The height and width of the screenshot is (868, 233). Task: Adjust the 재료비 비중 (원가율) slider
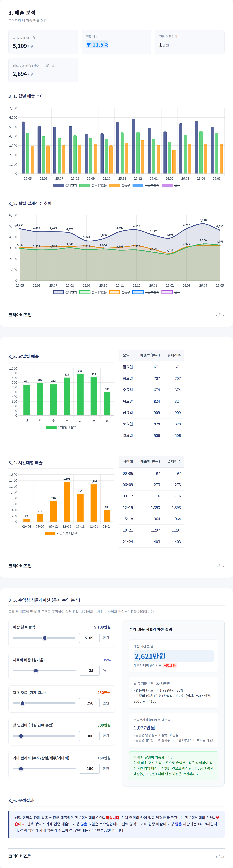click(x=44, y=671)
